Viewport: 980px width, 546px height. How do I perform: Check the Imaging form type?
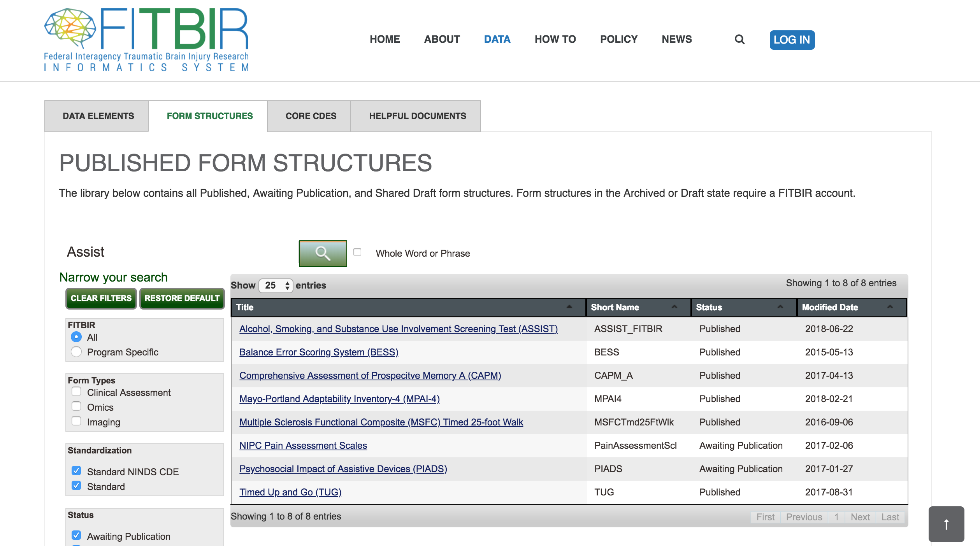(76, 421)
